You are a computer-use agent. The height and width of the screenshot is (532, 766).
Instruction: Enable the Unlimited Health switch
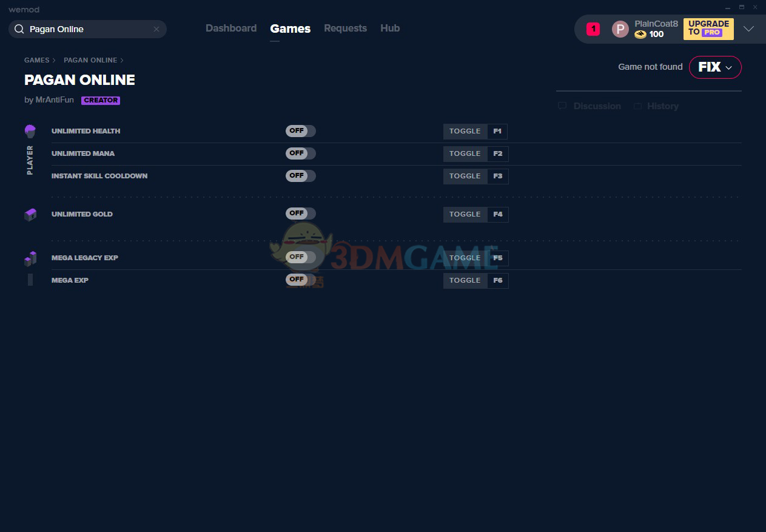300,131
